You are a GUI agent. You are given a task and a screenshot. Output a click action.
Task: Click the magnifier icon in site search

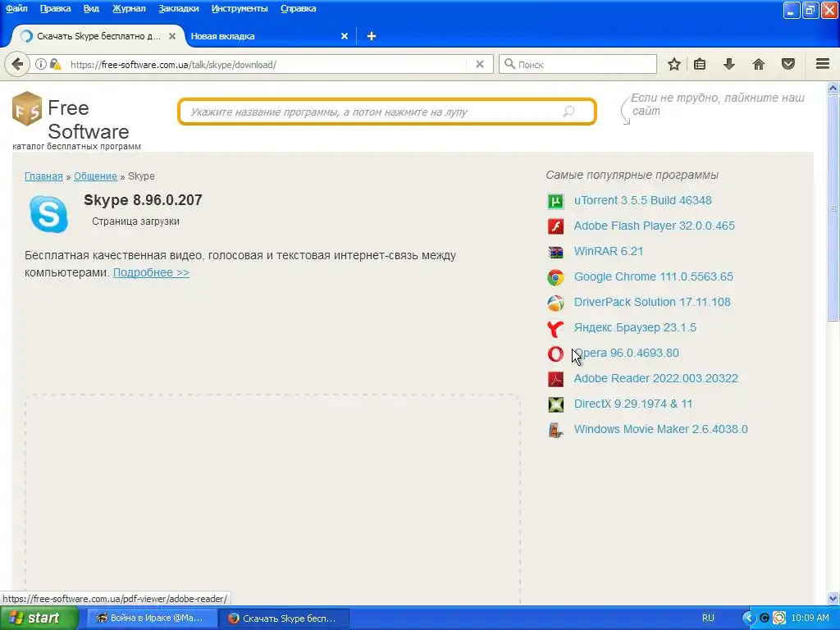[x=568, y=112]
